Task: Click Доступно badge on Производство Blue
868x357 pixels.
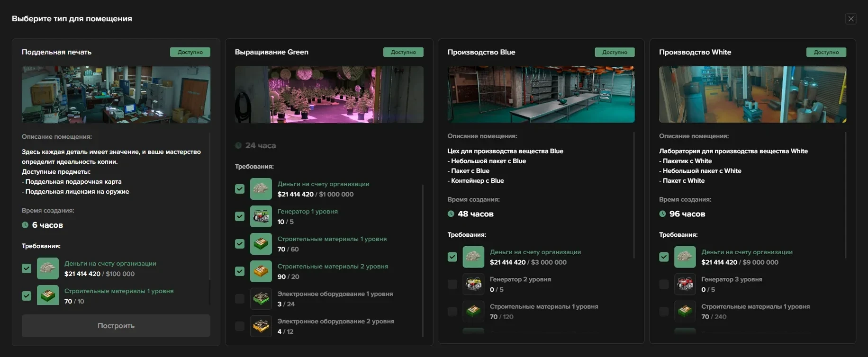Action: pos(615,52)
